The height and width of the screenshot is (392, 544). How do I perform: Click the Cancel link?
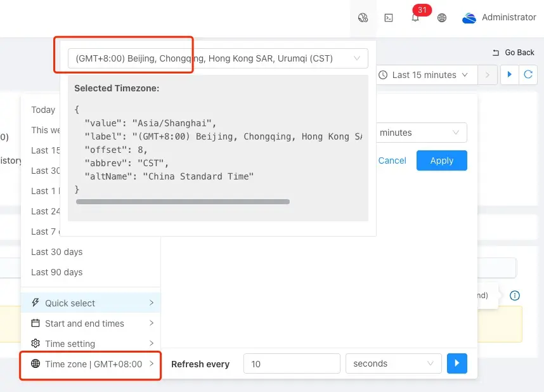(x=392, y=160)
